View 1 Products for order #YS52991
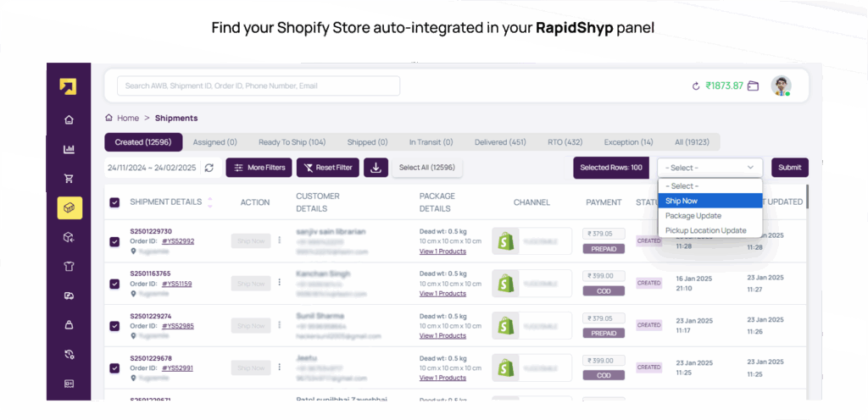Image resolution: width=868 pixels, height=420 pixels. 442,378
